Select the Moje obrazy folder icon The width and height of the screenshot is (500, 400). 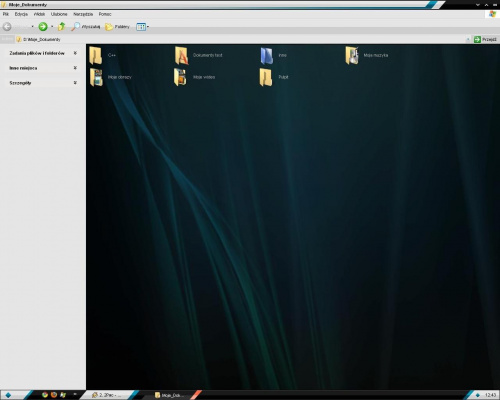(x=96, y=77)
